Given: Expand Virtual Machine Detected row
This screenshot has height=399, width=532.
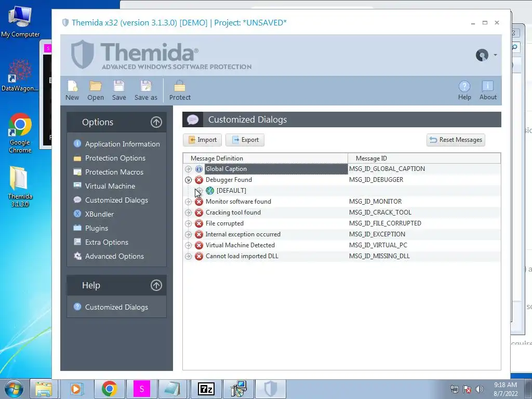Looking at the screenshot, I should [x=188, y=245].
